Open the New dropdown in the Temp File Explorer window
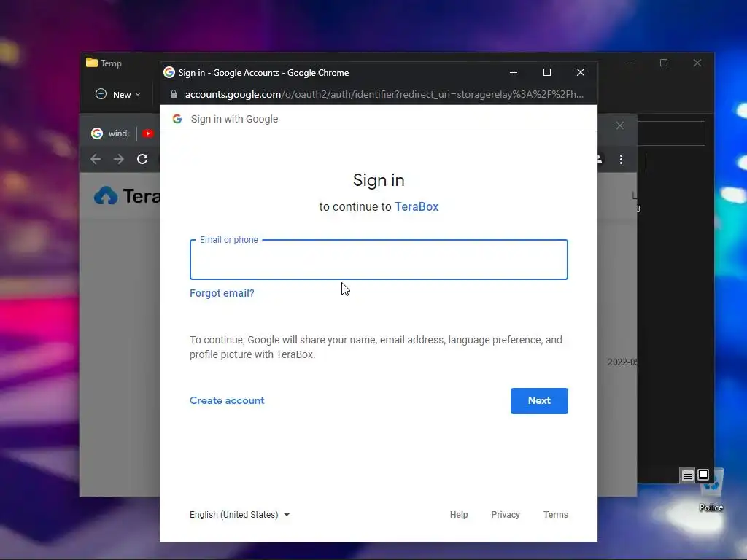This screenshot has height=560, width=747. click(x=118, y=94)
